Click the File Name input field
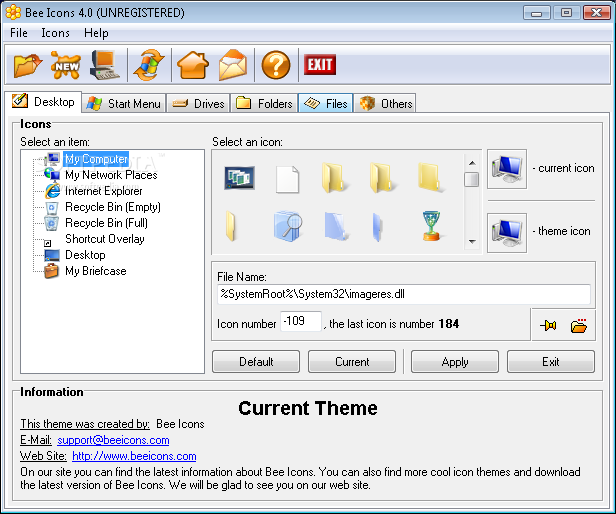Screen dimensions: 616x514 (x=403, y=294)
